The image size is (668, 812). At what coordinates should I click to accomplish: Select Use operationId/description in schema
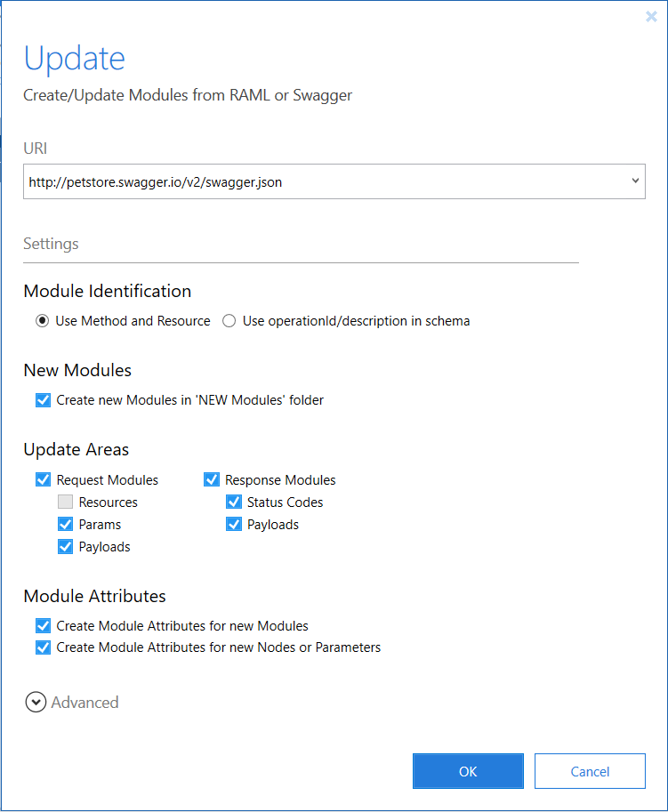(229, 321)
